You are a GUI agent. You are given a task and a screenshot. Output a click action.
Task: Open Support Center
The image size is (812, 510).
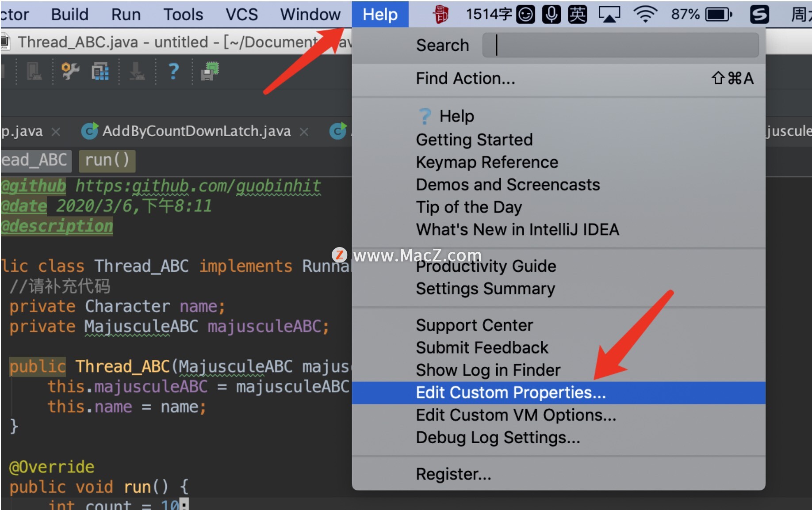(x=559, y=325)
